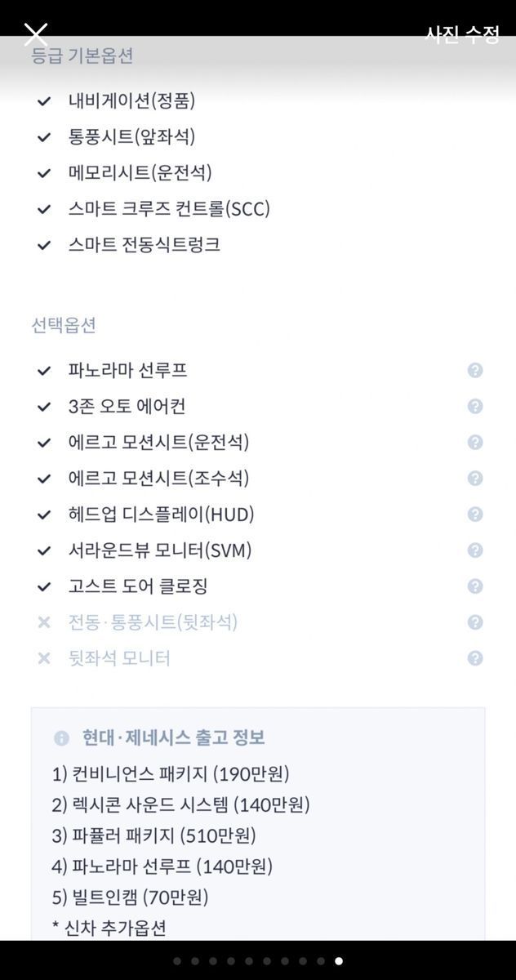
Task: Click info icon beside 현대·제네시스 출고 정보
Action: 61,738
